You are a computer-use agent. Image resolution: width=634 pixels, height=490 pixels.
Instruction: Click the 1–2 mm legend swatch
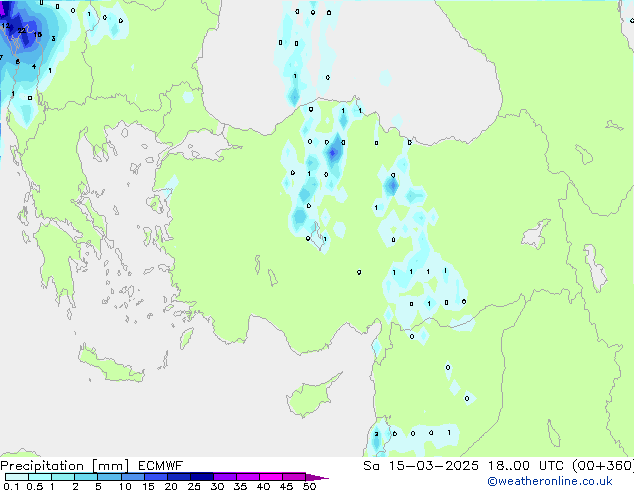(x=63, y=477)
